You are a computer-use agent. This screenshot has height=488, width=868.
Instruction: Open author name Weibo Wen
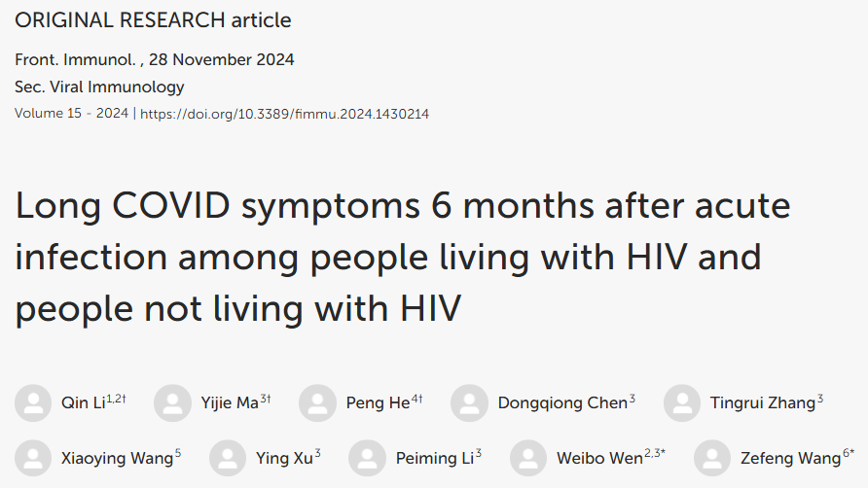tap(599, 458)
